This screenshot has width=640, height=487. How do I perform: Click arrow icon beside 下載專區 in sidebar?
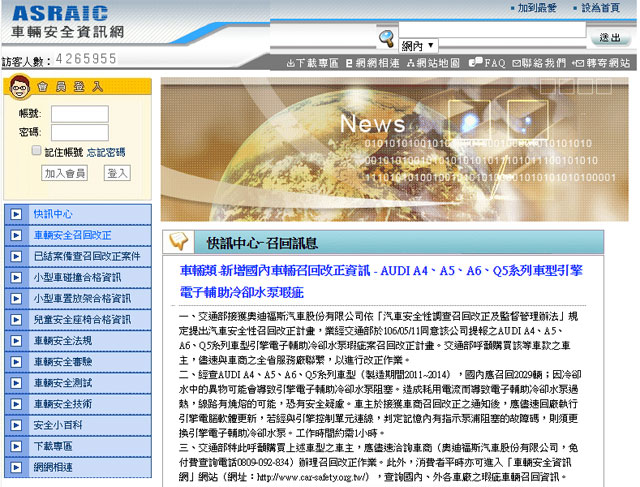point(16,446)
